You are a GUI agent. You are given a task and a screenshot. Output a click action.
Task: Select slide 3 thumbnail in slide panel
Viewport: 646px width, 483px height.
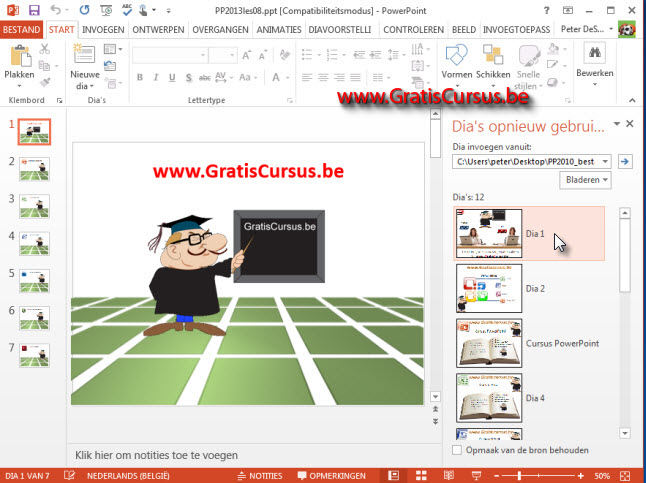[34, 206]
